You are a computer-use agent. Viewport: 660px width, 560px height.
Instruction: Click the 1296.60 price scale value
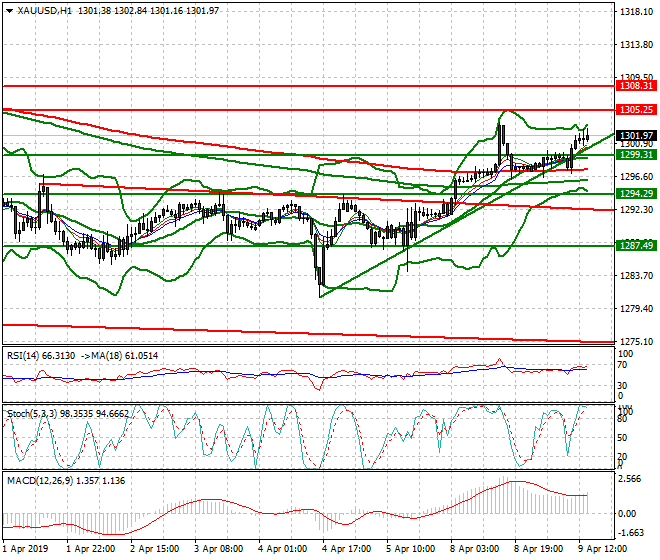pos(637,177)
